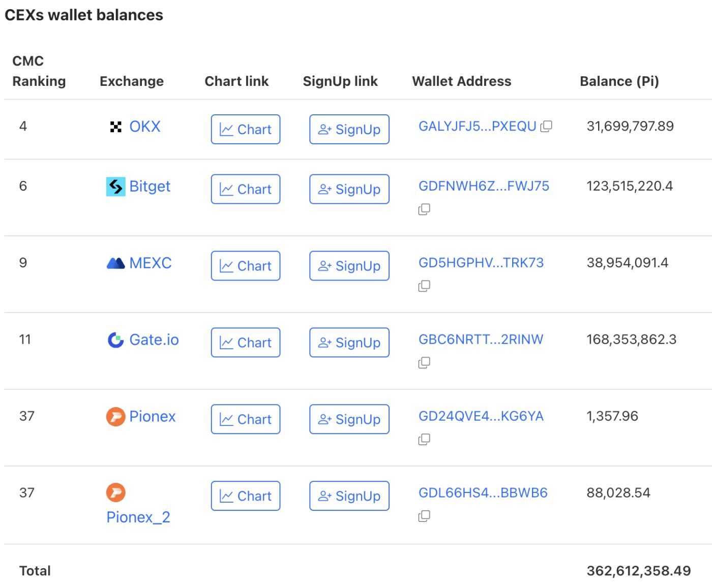
Task: Copy the Bitget wallet address
Action: click(x=425, y=209)
